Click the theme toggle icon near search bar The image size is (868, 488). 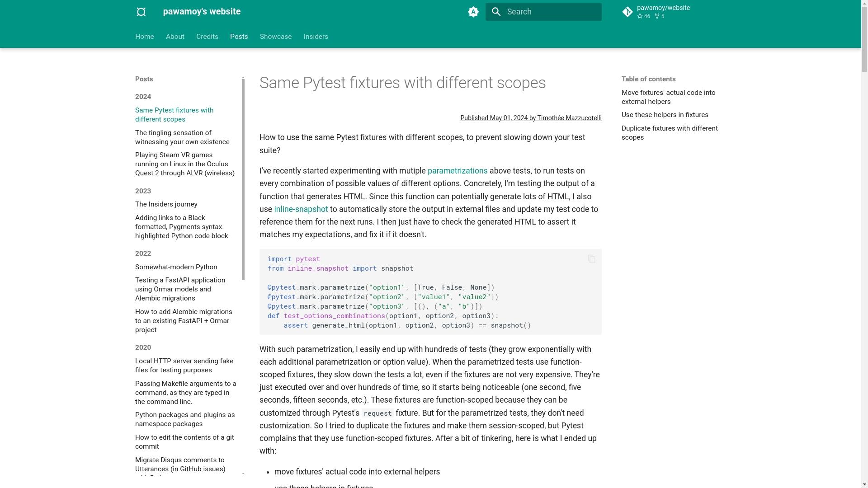pos(473,12)
